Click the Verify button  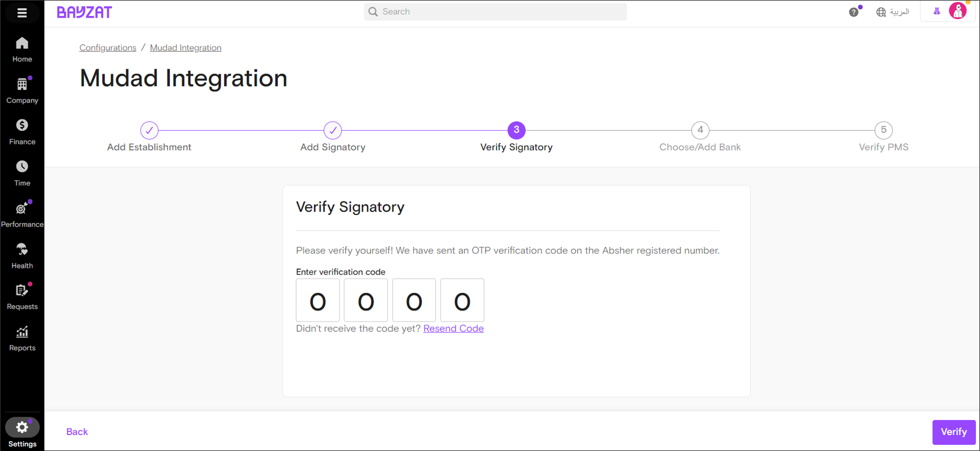(954, 432)
